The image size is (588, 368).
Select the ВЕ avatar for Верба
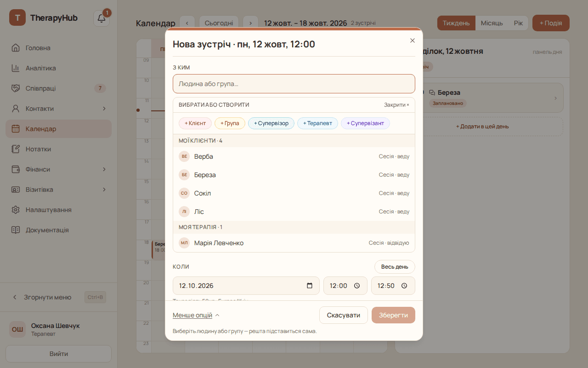click(x=184, y=156)
